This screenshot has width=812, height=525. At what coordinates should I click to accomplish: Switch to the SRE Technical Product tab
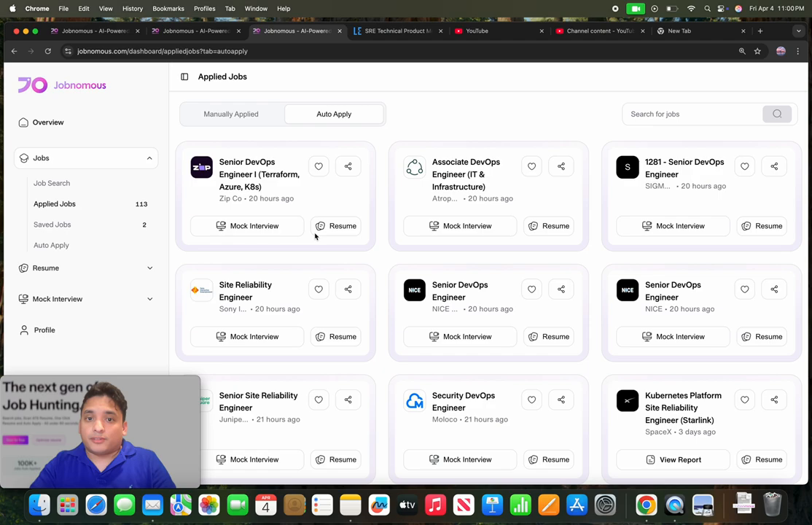coord(398,31)
